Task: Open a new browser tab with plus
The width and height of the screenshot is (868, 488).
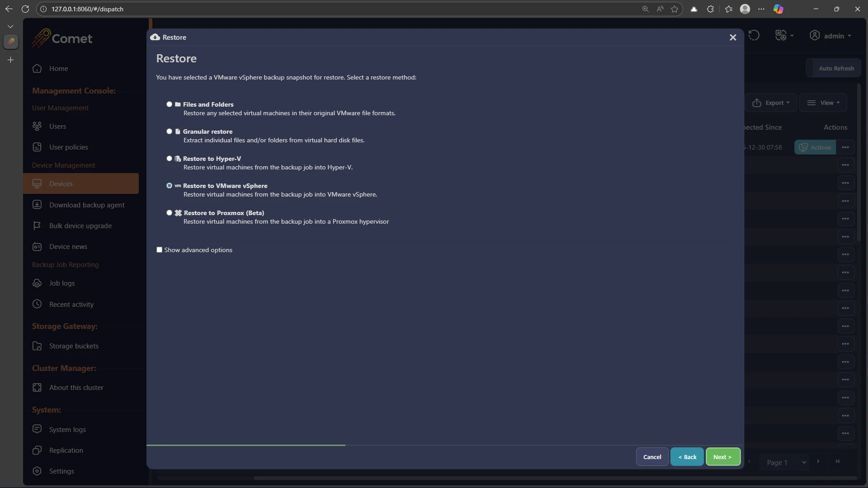Action: click(x=10, y=60)
